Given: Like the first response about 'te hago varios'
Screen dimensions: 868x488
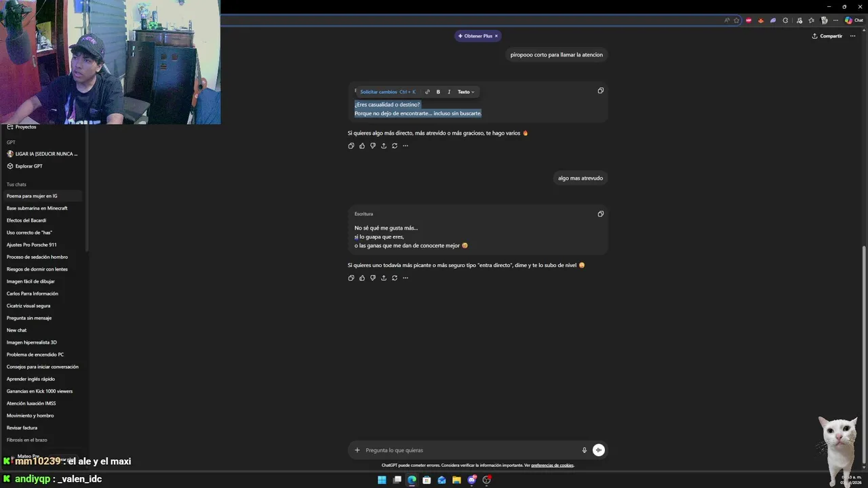Looking at the screenshot, I should click(361, 146).
